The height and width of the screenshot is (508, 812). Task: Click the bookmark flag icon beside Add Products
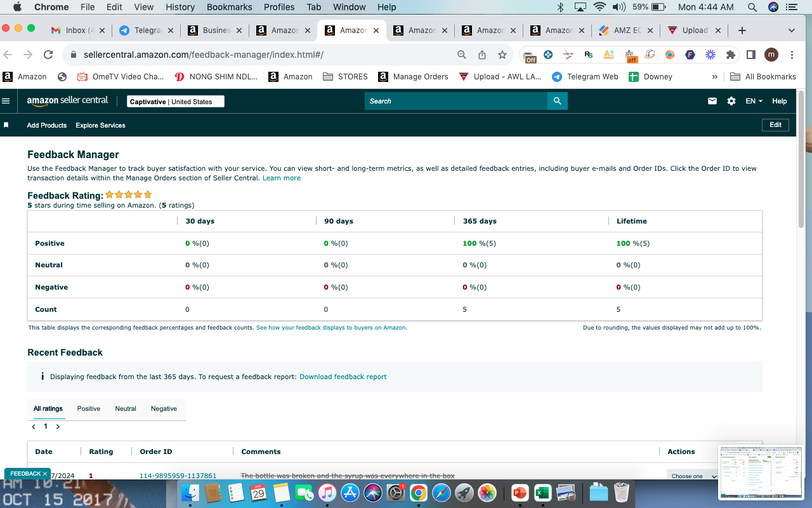tap(6, 125)
